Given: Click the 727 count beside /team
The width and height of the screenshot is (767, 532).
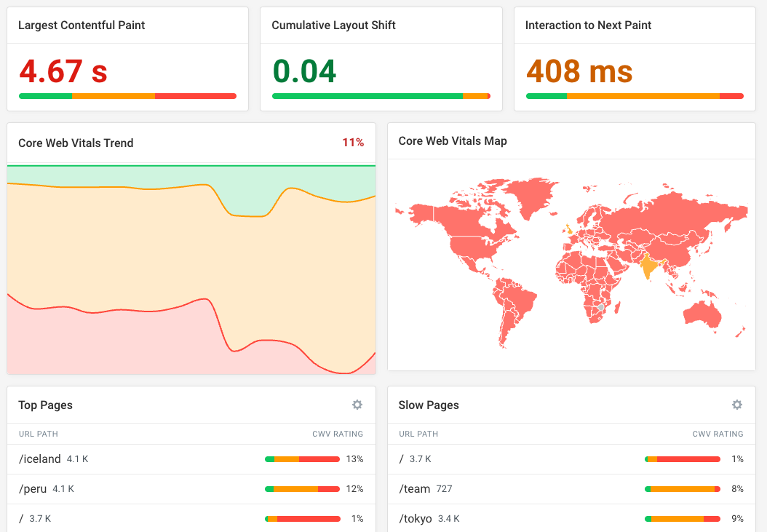Looking at the screenshot, I should pyautogui.click(x=444, y=489).
